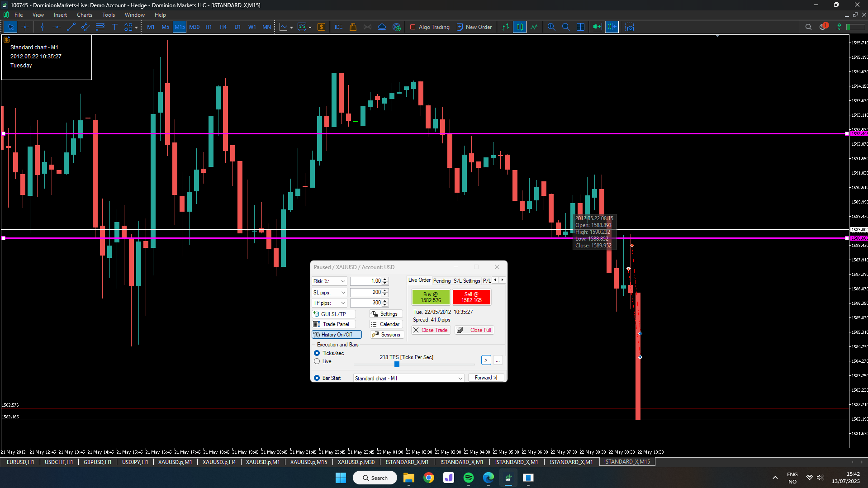Toggle chart shift
The height and width of the screenshot is (488, 868).
click(612, 27)
